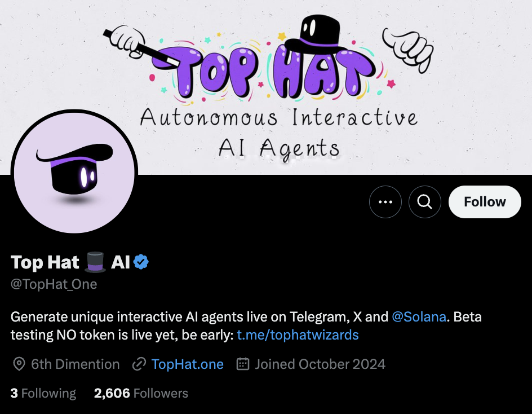Select the @TopHat_One handle text
Image resolution: width=532 pixels, height=414 pixels.
click(x=54, y=284)
